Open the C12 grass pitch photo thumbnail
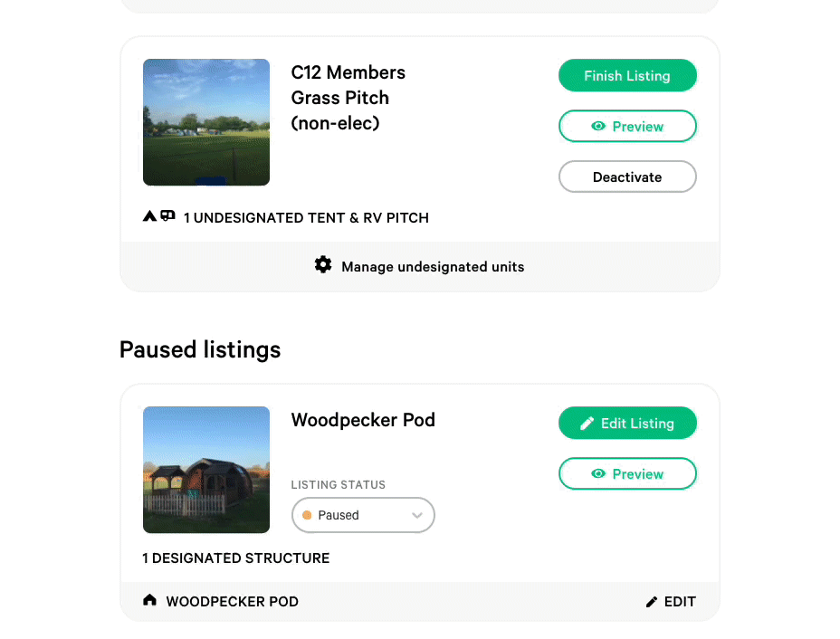840x639 pixels. tap(206, 122)
